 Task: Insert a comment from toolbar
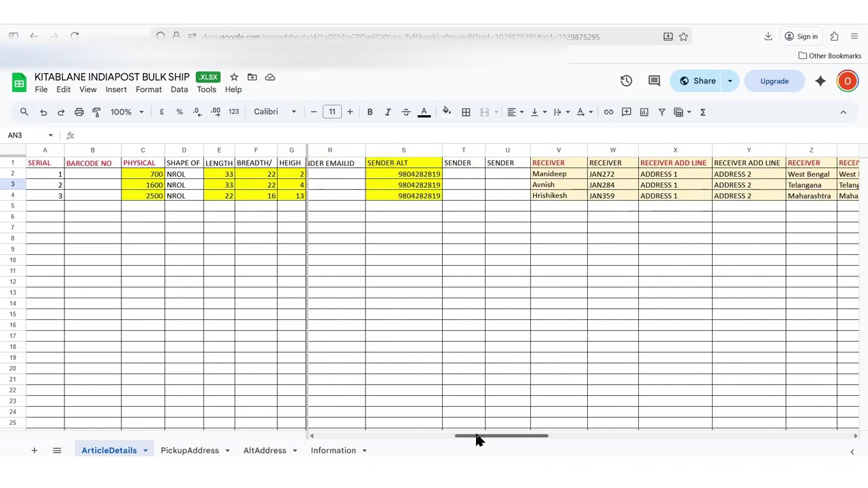[x=626, y=112]
